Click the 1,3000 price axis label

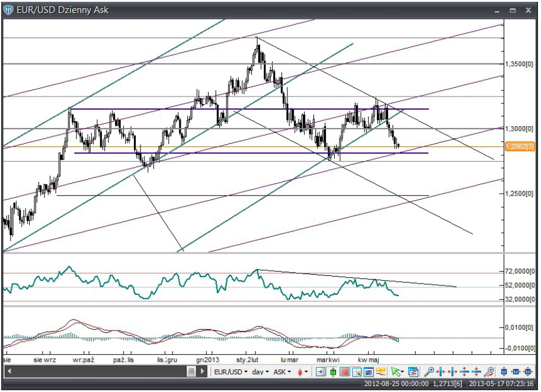(519, 128)
